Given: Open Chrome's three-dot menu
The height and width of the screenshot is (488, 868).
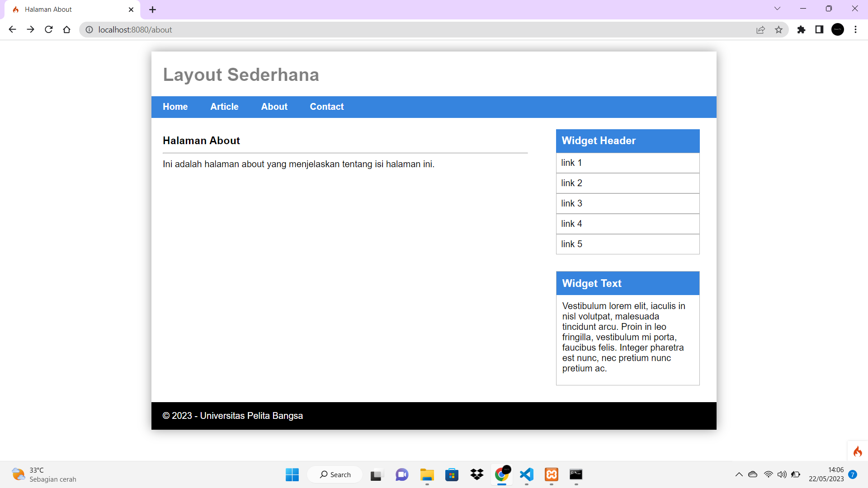Looking at the screenshot, I should coord(855,29).
